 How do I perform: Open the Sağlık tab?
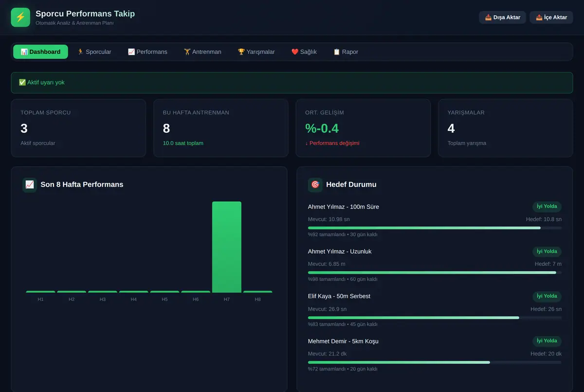(x=304, y=52)
